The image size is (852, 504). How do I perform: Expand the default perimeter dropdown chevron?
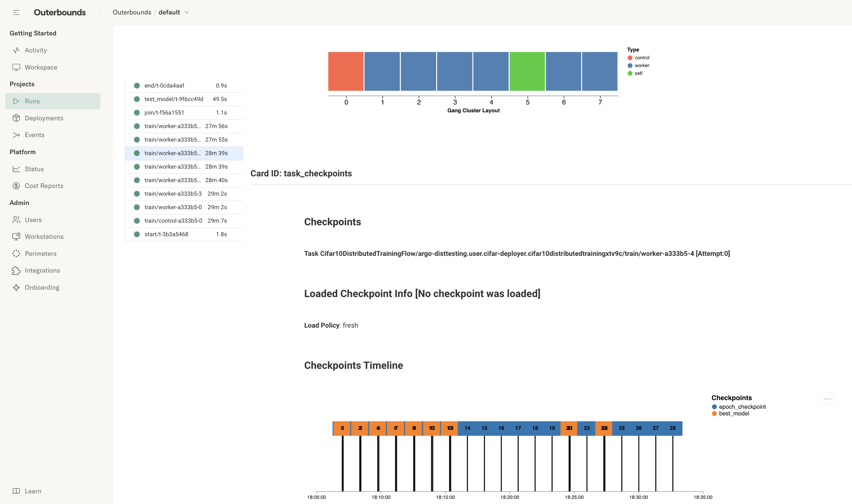[x=186, y=13]
